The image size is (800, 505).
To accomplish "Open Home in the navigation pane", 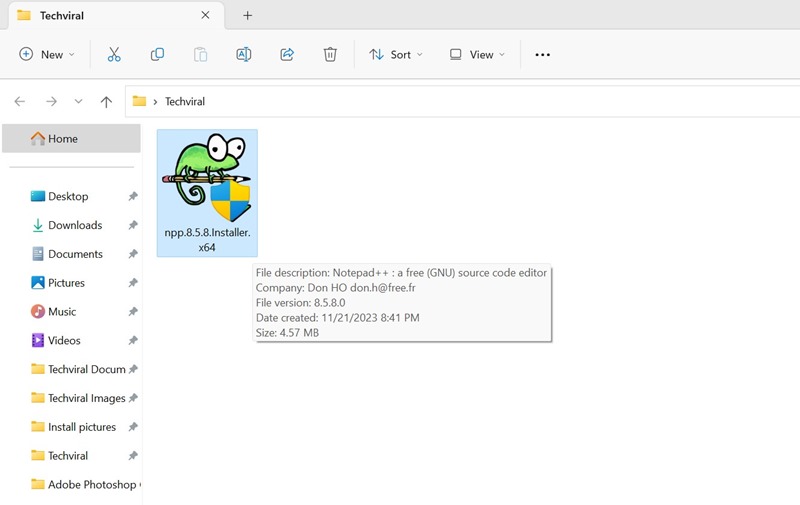I will (x=71, y=139).
